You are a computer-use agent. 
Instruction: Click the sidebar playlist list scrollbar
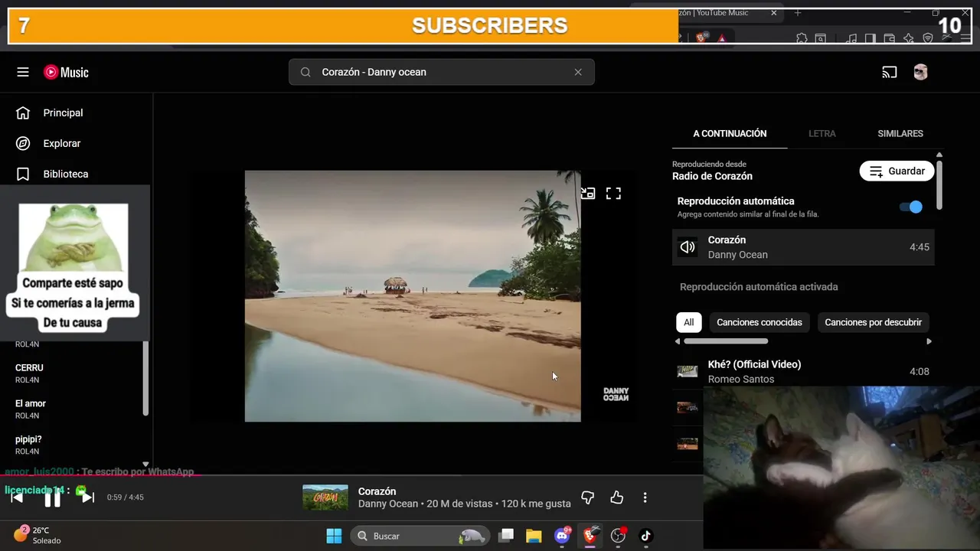point(145,377)
